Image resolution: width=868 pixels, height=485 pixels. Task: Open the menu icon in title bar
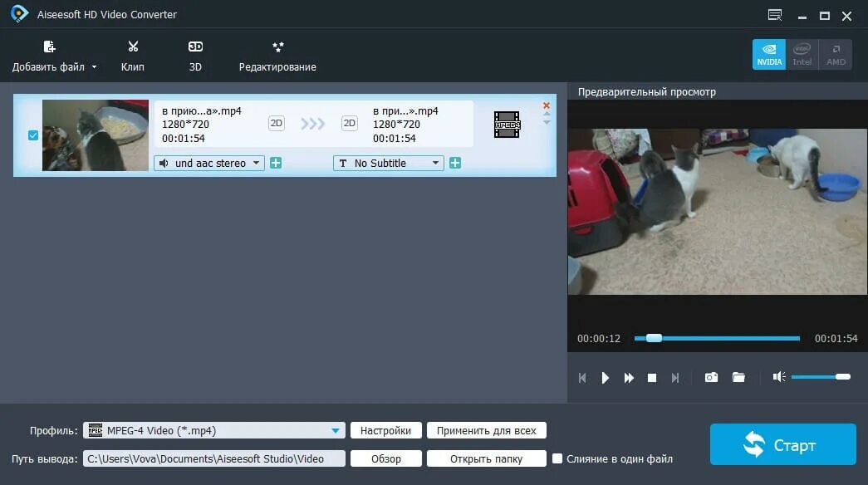tap(775, 15)
